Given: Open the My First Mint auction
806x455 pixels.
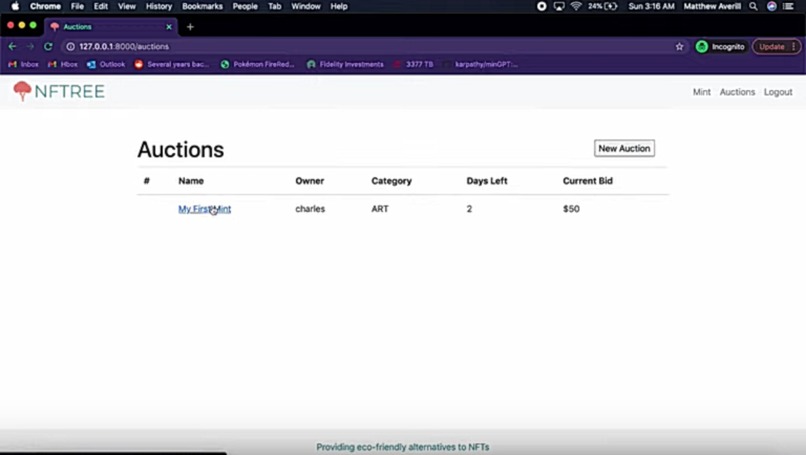Looking at the screenshot, I should (x=204, y=209).
